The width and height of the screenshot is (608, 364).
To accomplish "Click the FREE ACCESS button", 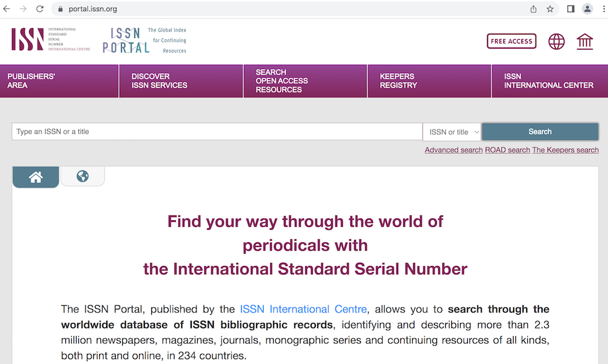I will click(x=511, y=41).
